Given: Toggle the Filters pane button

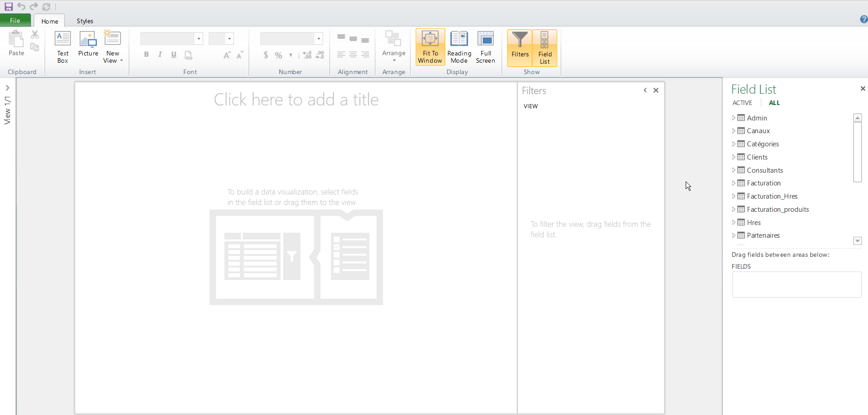Looking at the screenshot, I should 520,47.
